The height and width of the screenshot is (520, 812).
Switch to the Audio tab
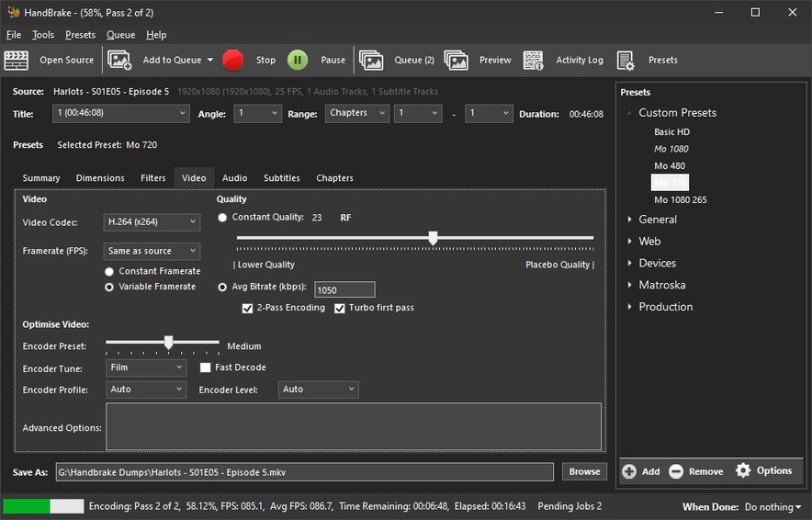[x=234, y=178]
